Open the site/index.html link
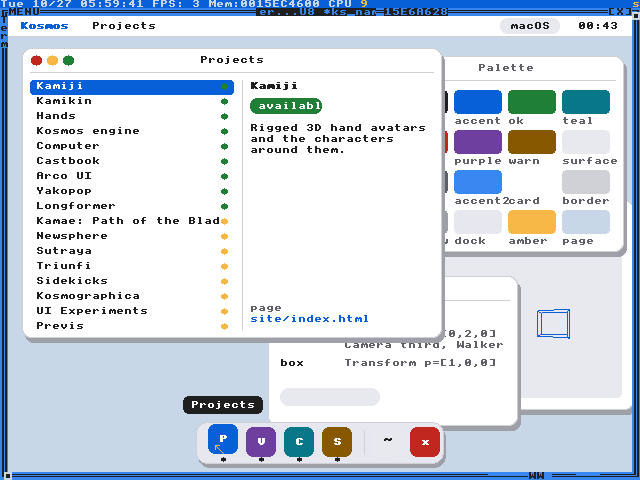The height and width of the screenshot is (480, 640). coord(309,319)
